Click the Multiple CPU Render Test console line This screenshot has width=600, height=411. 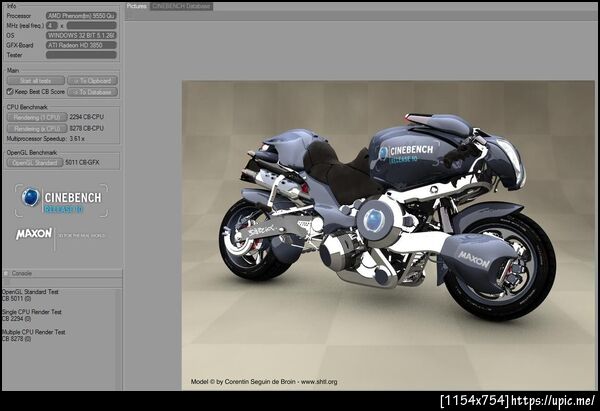click(34, 332)
